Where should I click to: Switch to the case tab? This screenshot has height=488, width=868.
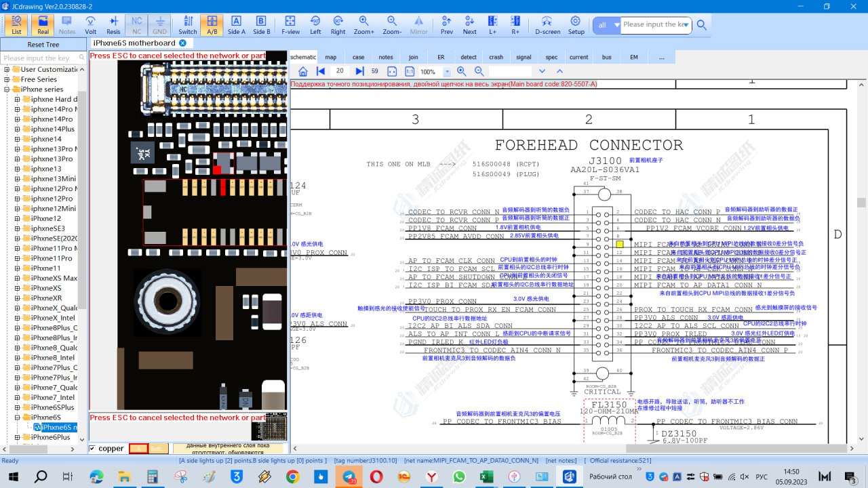pos(358,57)
